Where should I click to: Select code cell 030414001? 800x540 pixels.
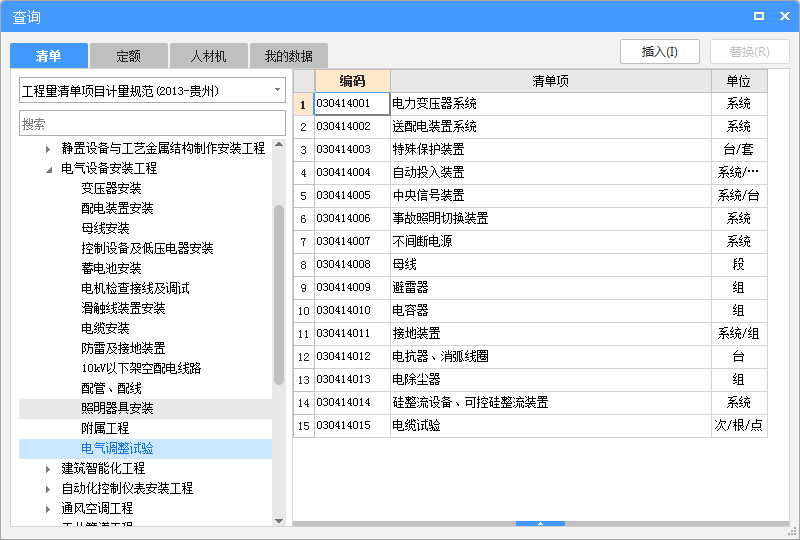(x=352, y=104)
